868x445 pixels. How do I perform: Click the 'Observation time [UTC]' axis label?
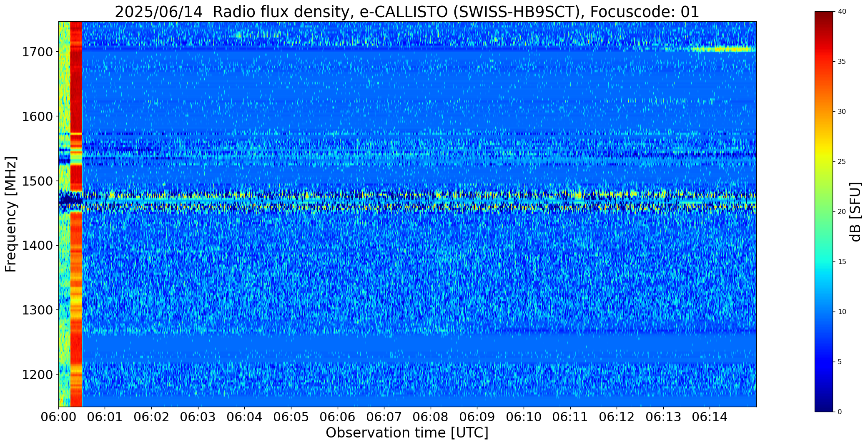407,433
